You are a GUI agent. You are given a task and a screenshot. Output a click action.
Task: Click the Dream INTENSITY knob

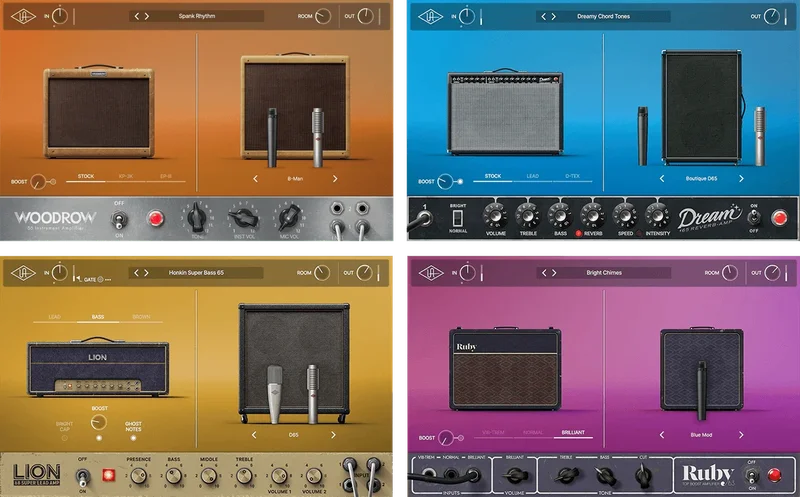(658, 216)
